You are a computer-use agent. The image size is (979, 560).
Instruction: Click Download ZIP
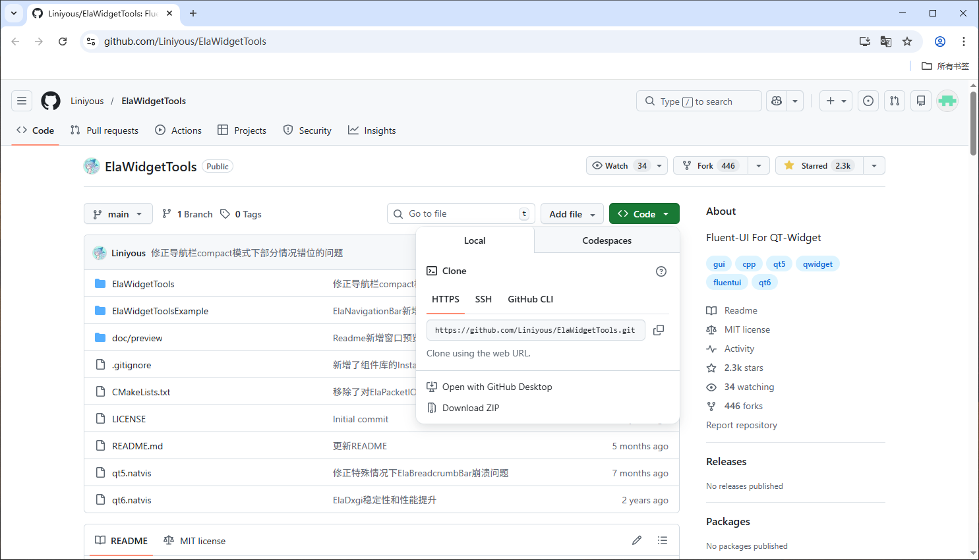point(471,408)
